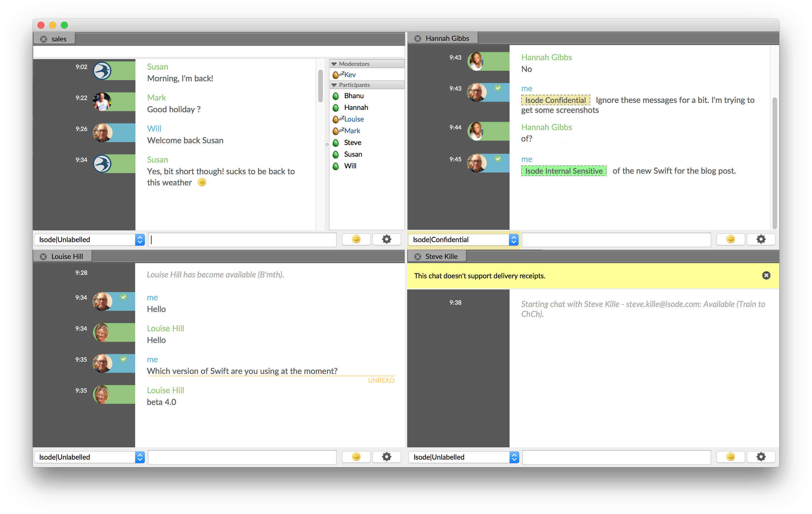Click Mark's avatar on the 9:22 message

click(102, 102)
